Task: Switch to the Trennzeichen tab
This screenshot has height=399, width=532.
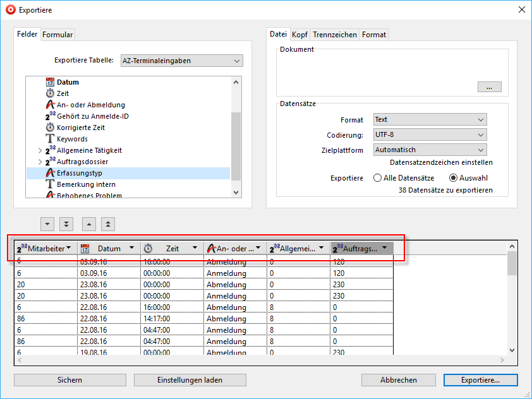Action: pyautogui.click(x=335, y=35)
